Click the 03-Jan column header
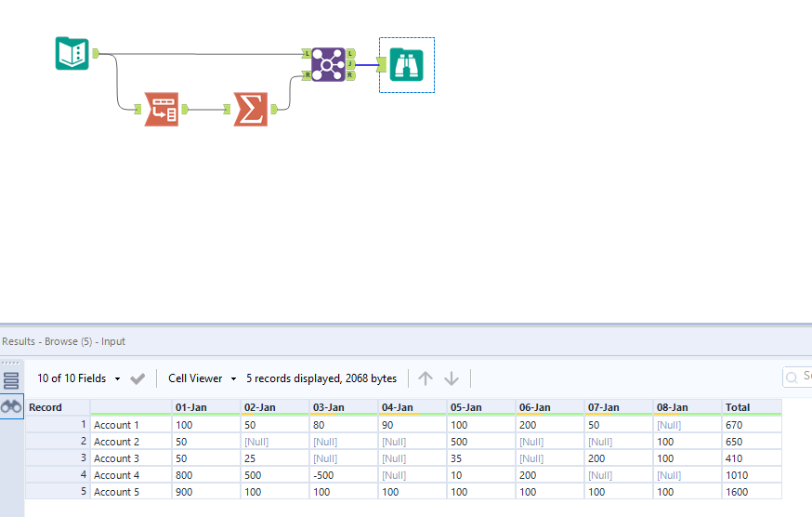 pyautogui.click(x=344, y=407)
